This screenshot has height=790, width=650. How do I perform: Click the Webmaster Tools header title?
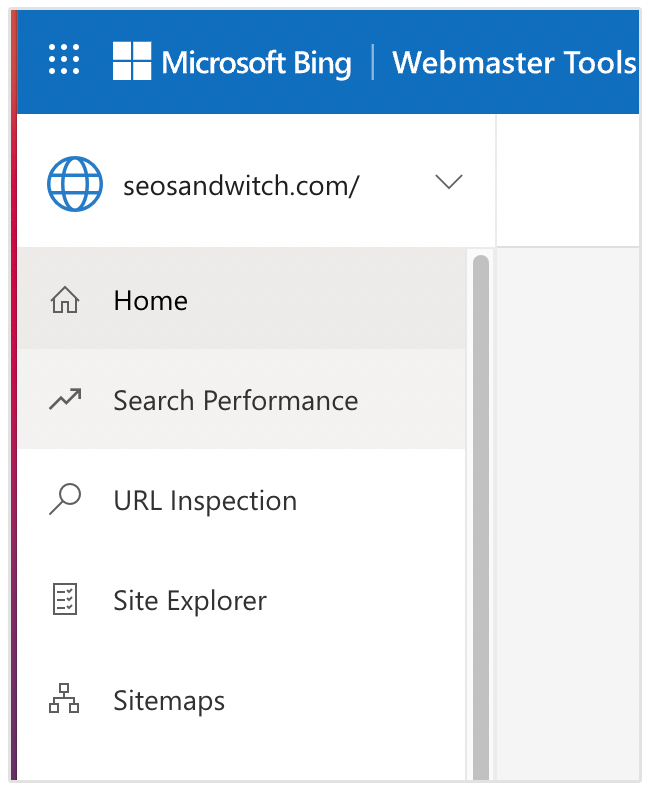coord(514,63)
